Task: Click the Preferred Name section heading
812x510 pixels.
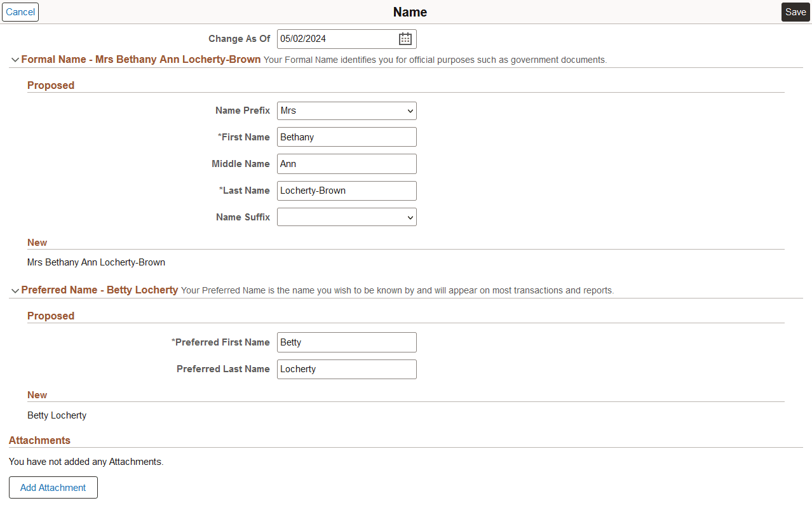Action: coord(99,290)
